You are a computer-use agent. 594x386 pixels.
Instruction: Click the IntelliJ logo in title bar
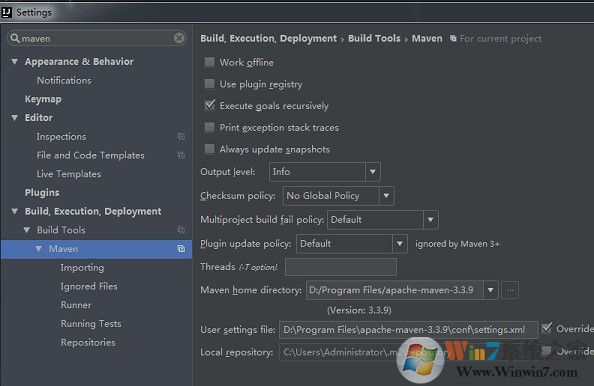click(x=6, y=13)
